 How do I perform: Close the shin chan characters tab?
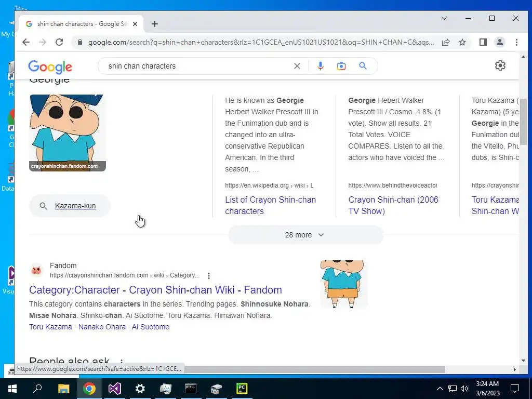coord(135,24)
